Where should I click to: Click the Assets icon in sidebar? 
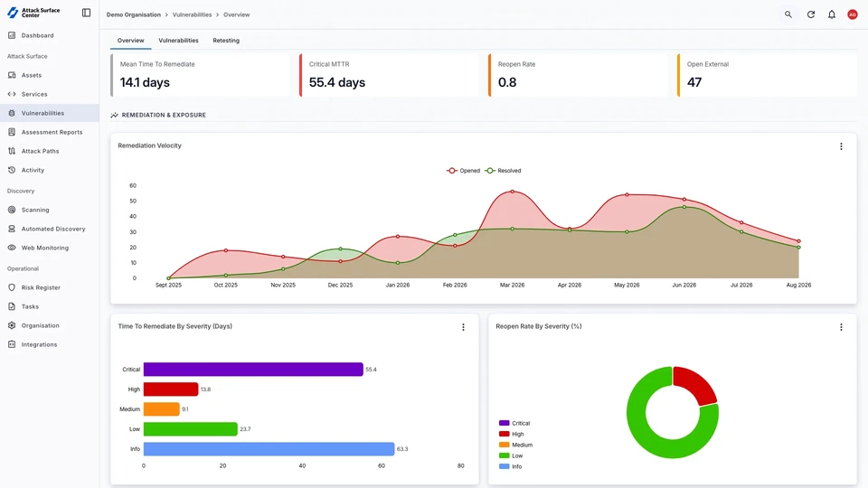pos(12,75)
